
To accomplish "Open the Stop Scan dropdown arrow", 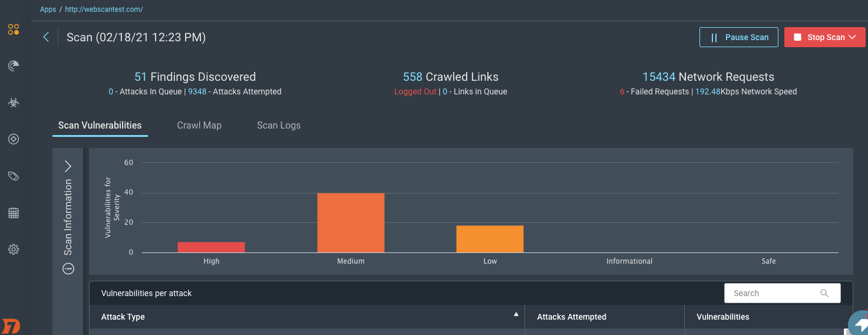I will pyautogui.click(x=852, y=37).
